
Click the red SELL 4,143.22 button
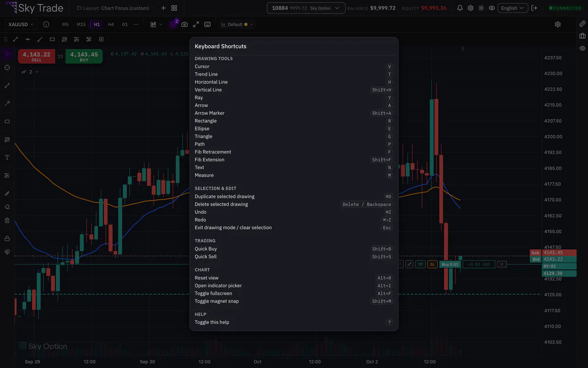coord(36,57)
